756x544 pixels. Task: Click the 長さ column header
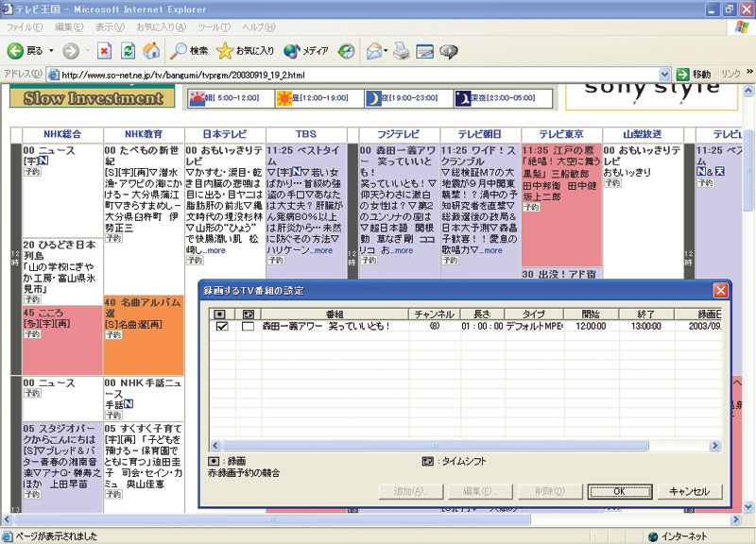[482, 314]
